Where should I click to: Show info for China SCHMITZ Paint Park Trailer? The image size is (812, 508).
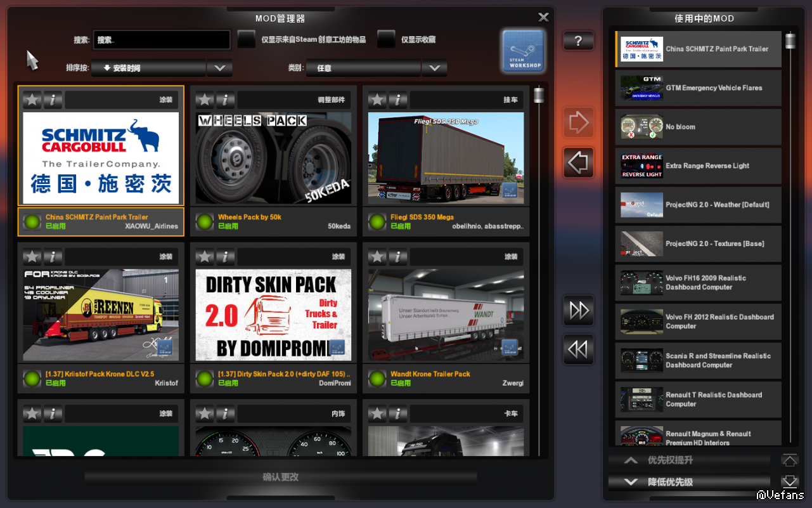[53, 100]
